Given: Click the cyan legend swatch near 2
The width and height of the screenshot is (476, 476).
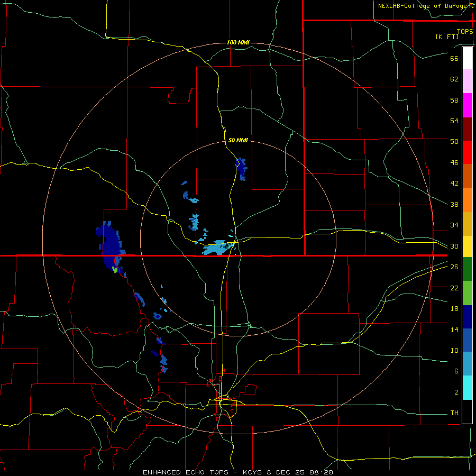Looking at the screenshot, I should pos(467,388).
